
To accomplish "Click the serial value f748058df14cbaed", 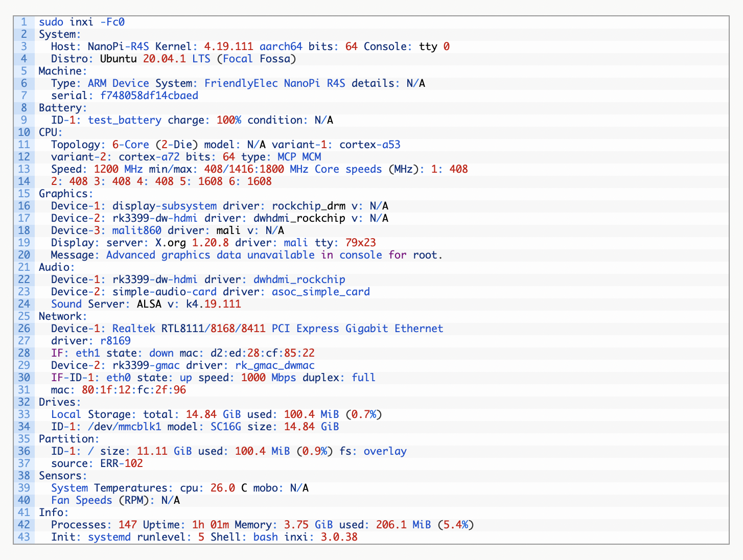I will pyautogui.click(x=143, y=96).
